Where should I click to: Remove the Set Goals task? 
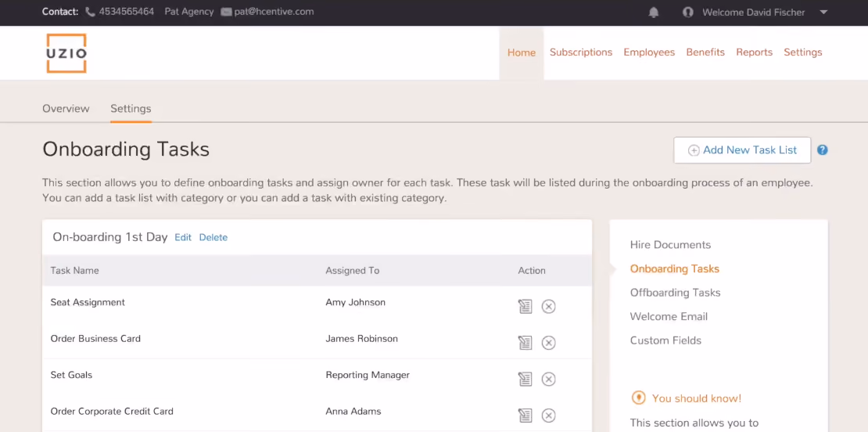coord(549,379)
